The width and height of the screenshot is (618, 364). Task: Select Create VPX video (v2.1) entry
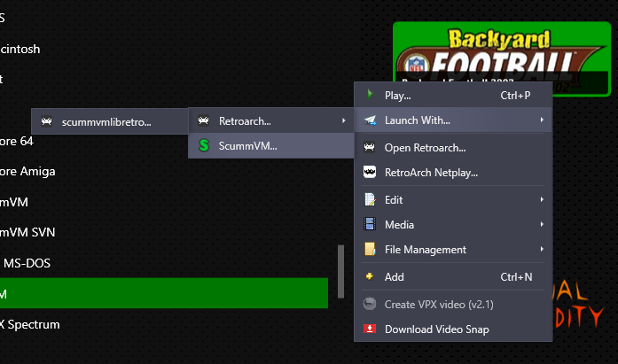(x=453, y=304)
